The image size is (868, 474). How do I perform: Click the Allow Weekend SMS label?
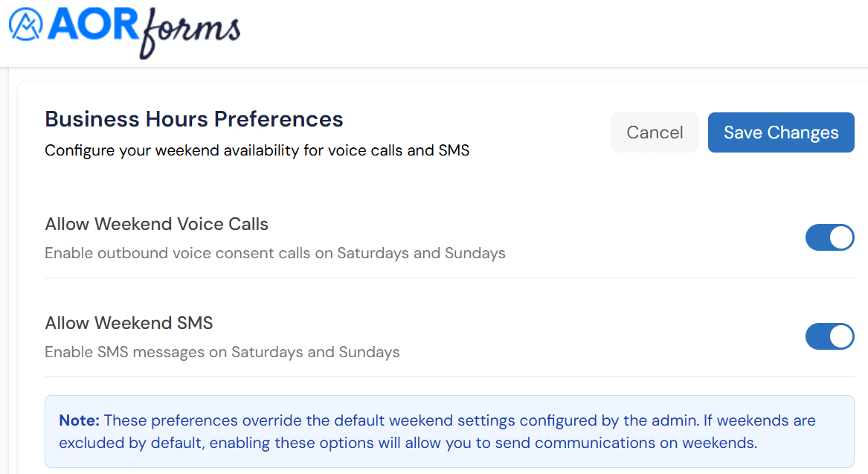tap(129, 323)
